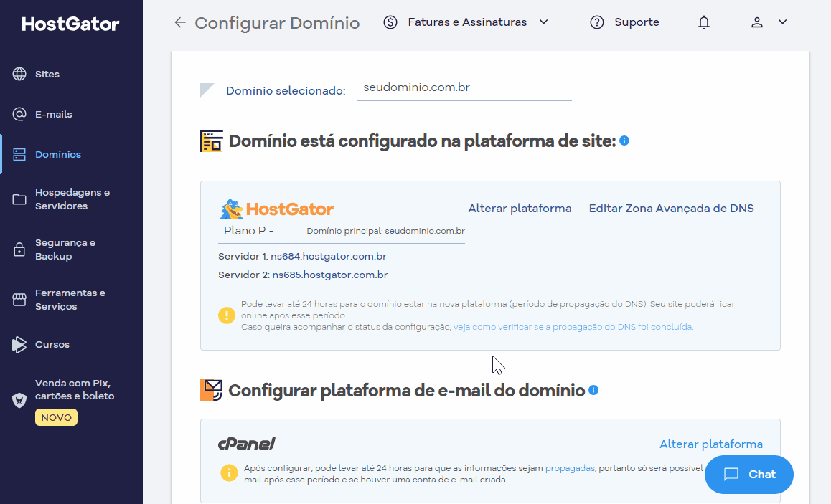The height and width of the screenshot is (504, 831).
Task: Click the Venda com Pix shield icon
Action: click(x=19, y=400)
